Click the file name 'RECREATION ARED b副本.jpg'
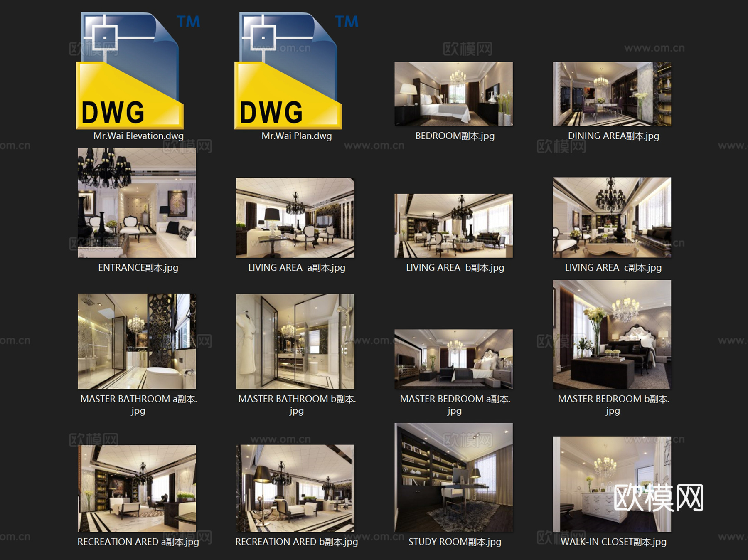The image size is (748, 560). pyautogui.click(x=297, y=542)
